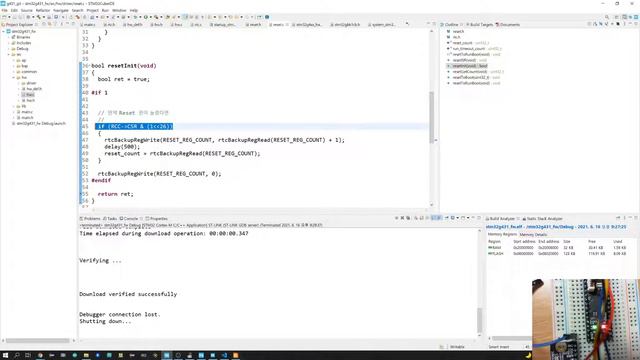Open the Windows Start menu
The image size is (640, 360).
click(5, 356)
